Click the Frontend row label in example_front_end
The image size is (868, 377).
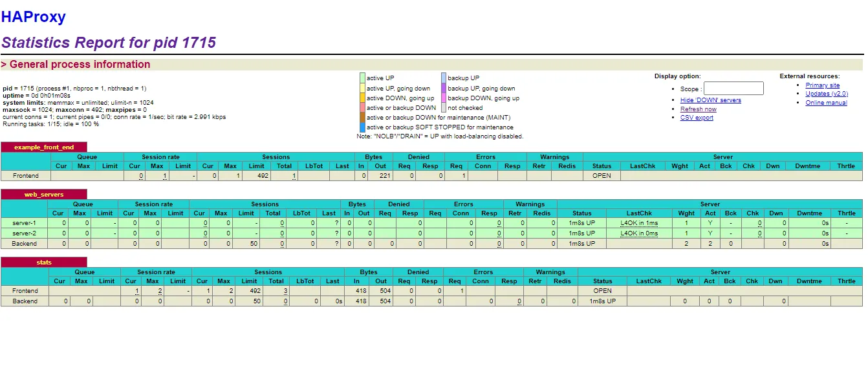point(26,176)
